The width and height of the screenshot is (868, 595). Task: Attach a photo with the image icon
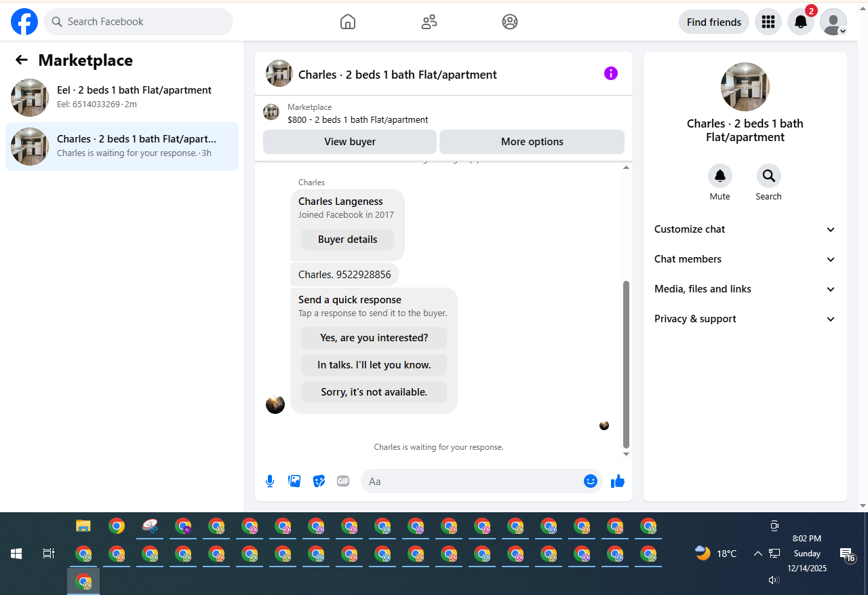294,481
